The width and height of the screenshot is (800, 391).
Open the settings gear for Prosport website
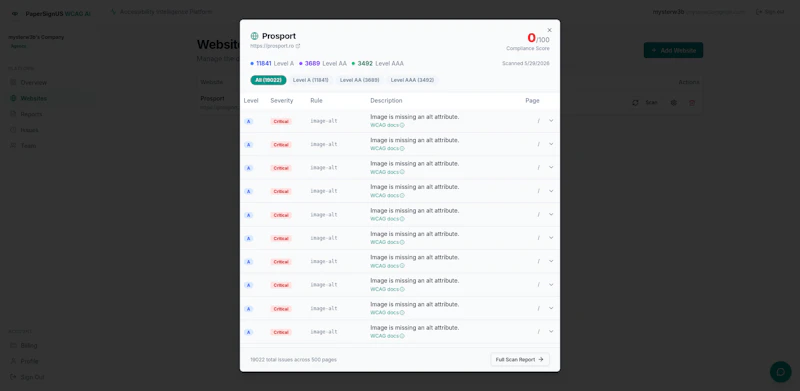tap(673, 103)
